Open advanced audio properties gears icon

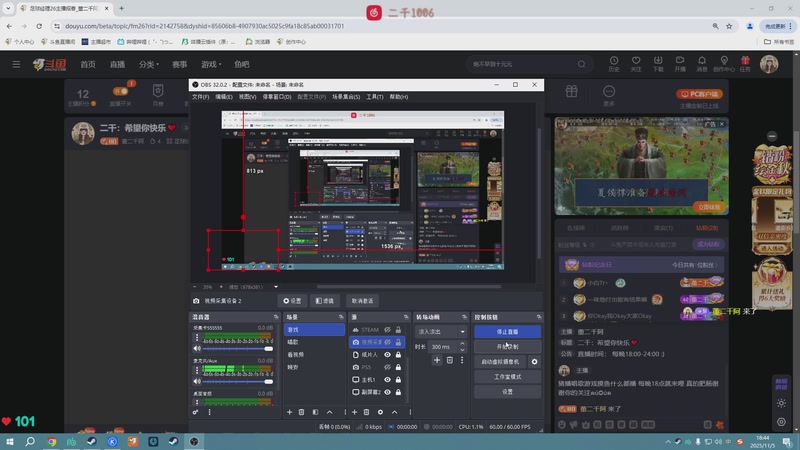tap(195, 412)
